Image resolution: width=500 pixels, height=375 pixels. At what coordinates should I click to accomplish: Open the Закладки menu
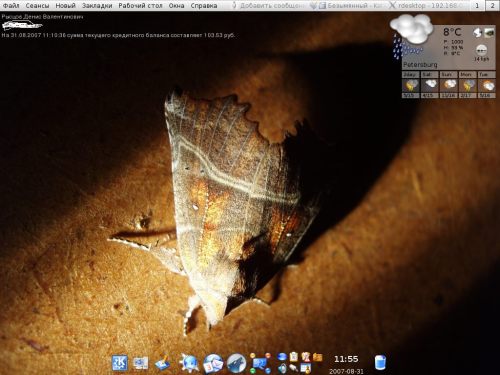click(x=97, y=6)
